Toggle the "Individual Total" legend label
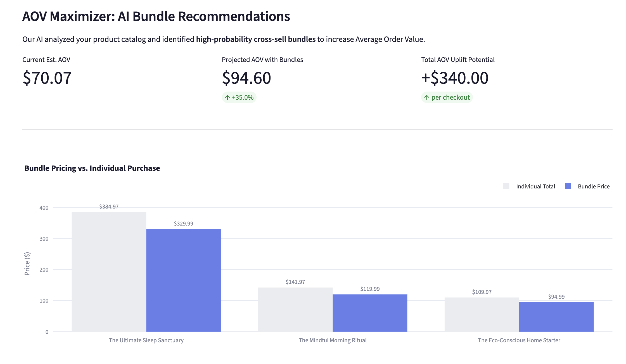The height and width of the screenshot is (364, 626). (x=535, y=186)
